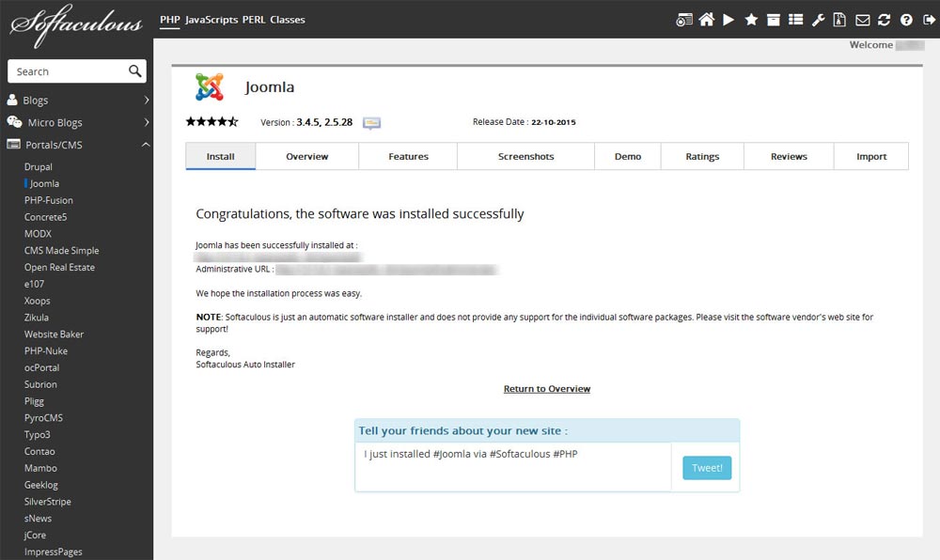Screen dimensions: 940x560
Task: Open SilverStripe in the sidebar
Action: tap(48, 502)
